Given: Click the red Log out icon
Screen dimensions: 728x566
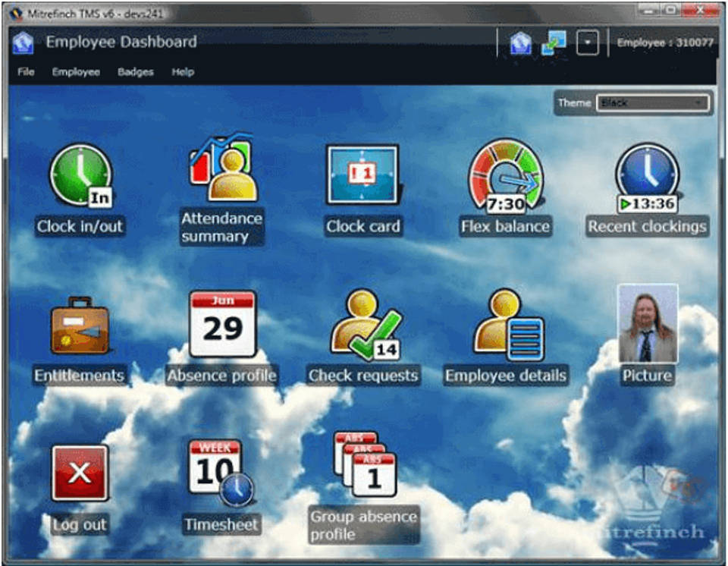Looking at the screenshot, I should (x=80, y=473).
